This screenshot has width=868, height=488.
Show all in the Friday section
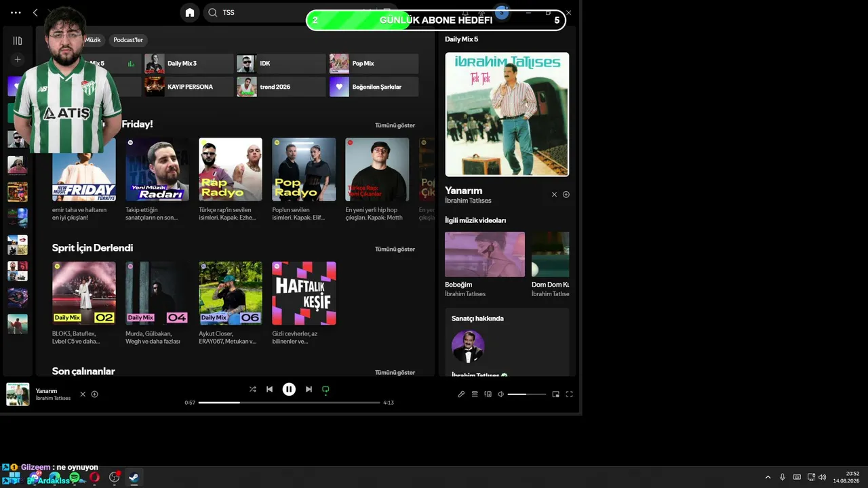tap(395, 125)
